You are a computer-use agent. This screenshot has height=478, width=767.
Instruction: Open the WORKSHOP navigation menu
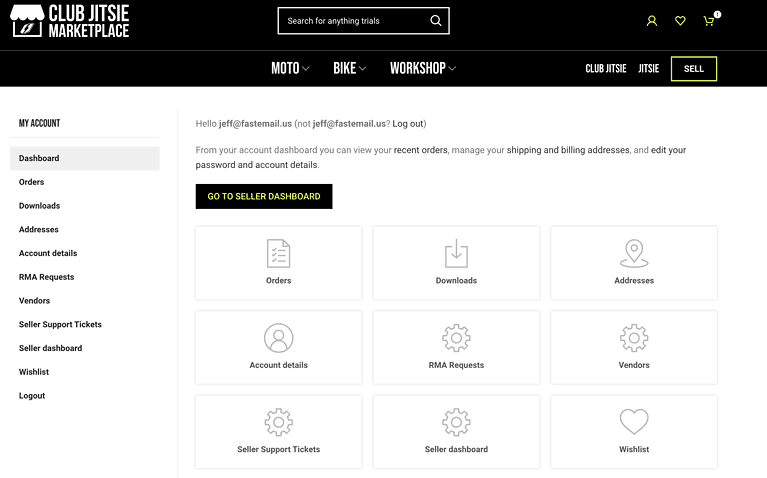click(417, 68)
